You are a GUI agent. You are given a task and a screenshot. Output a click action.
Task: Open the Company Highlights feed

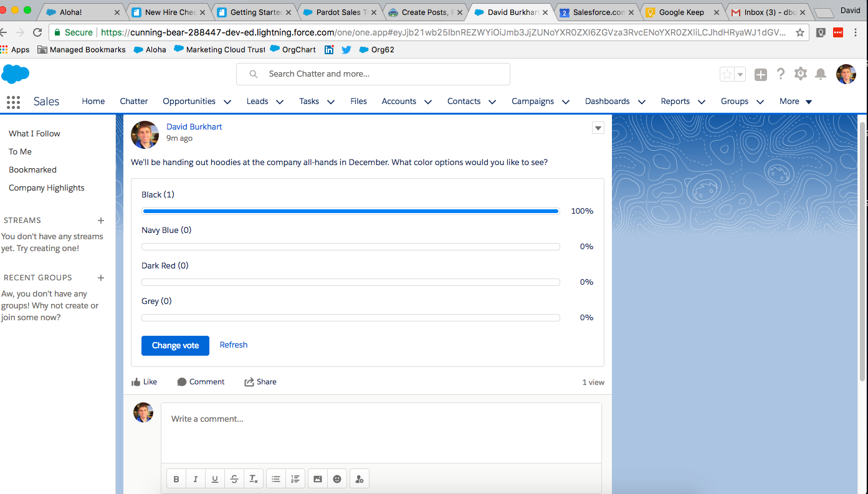coord(47,188)
